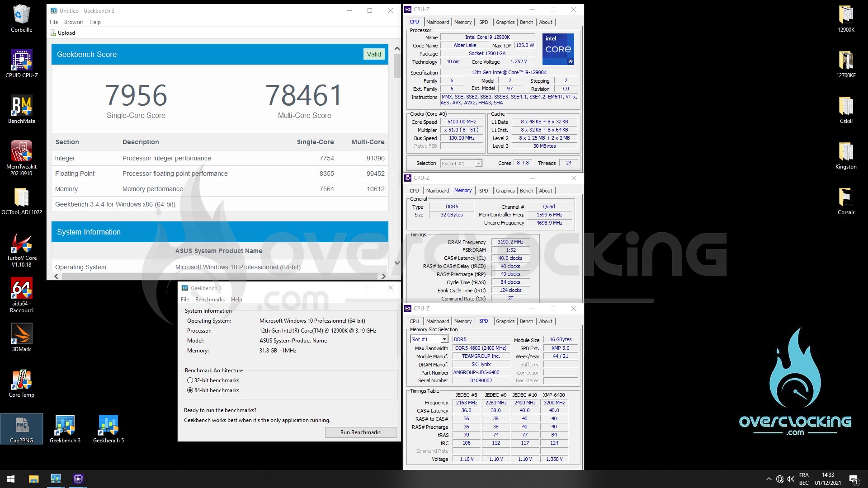Launch 3DMark from the desktop
868x488 pixels.
(21, 338)
